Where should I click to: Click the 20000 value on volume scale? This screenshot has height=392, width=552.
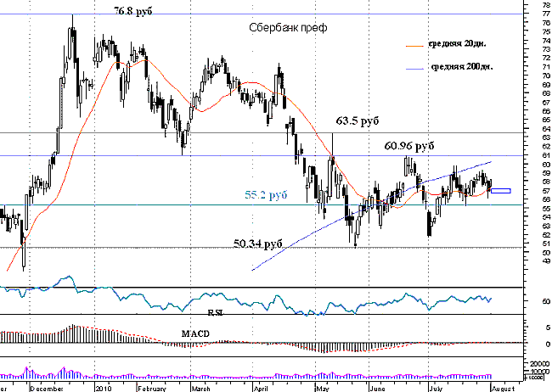pos(540,364)
